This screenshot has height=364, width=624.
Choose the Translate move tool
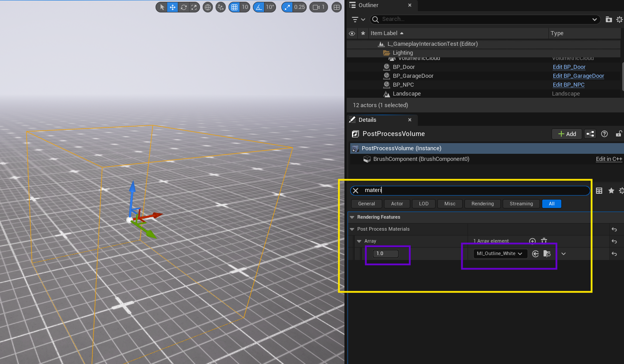tap(172, 7)
